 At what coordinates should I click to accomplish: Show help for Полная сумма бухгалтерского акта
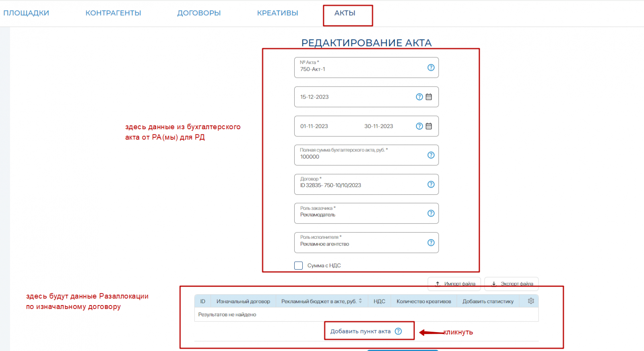(431, 155)
